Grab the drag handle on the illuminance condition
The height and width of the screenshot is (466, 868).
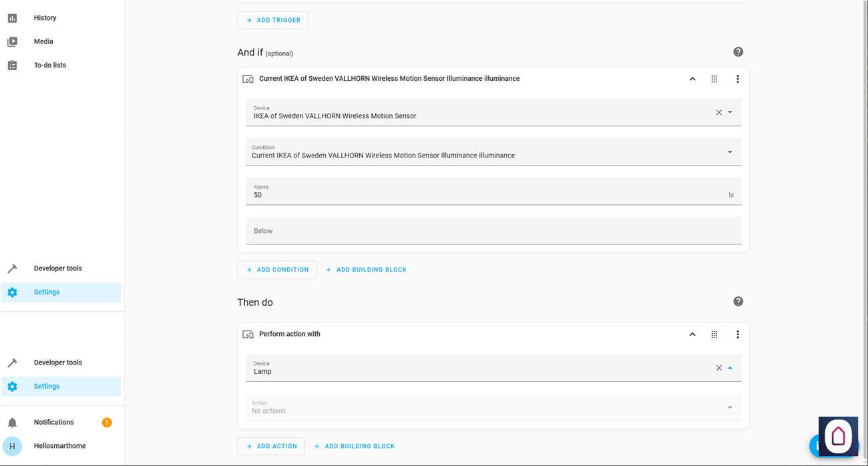714,79
